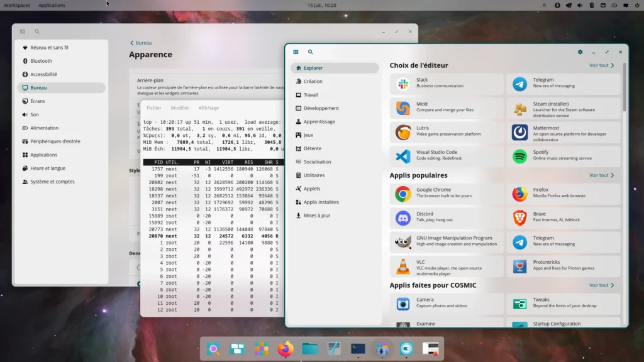
Task: Expand Voir tout for Applis populaires
Action: (x=601, y=175)
